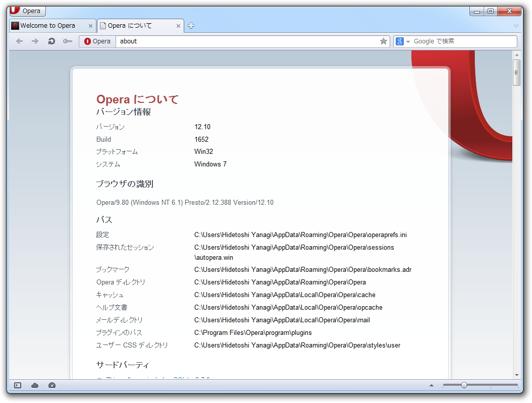This screenshot has width=532, height=403.
Task: Select the Opera Turbo speedometer icon
Action: [x=51, y=385]
